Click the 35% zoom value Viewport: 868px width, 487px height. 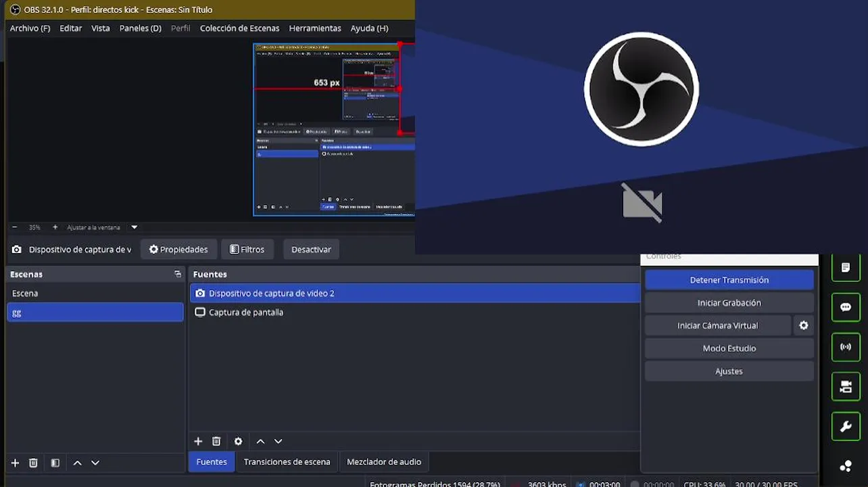click(x=34, y=227)
